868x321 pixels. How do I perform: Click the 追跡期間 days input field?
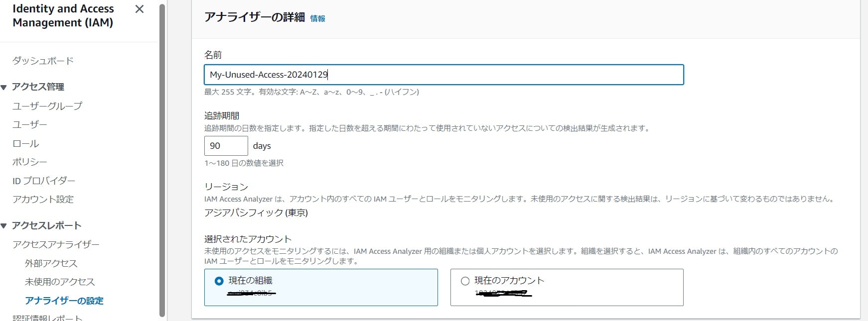pos(226,146)
